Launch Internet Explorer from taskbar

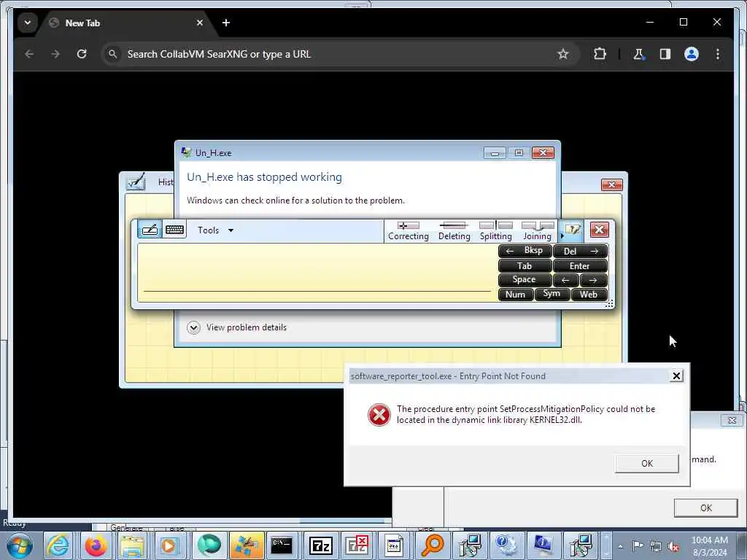[x=58, y=545]
